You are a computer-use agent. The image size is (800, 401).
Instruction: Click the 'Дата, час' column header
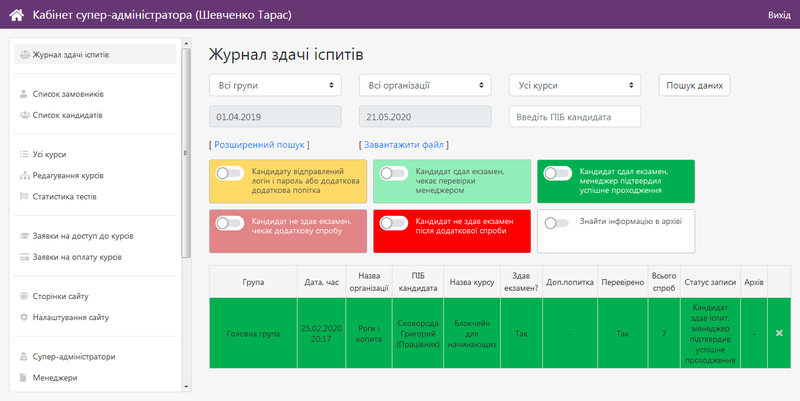pos(321,282)
